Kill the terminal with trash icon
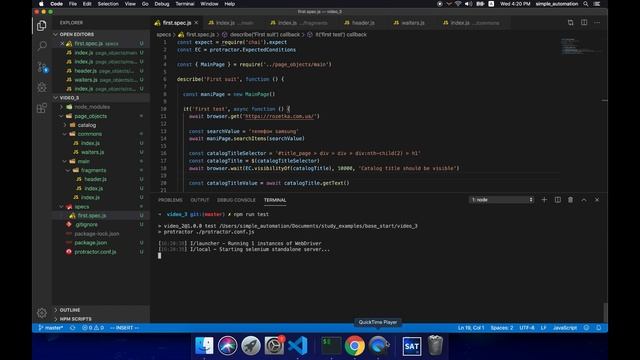 (x=571, y=200)
